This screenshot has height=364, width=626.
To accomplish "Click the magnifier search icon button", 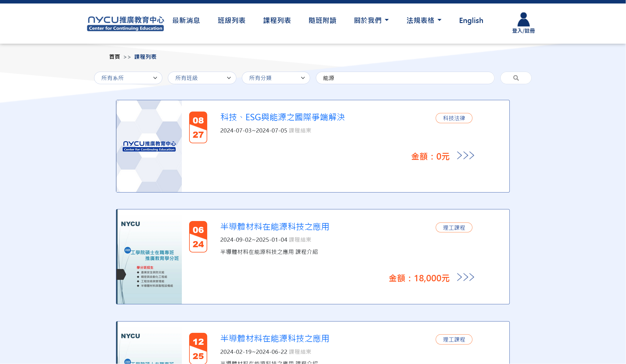I will (516, 78).
